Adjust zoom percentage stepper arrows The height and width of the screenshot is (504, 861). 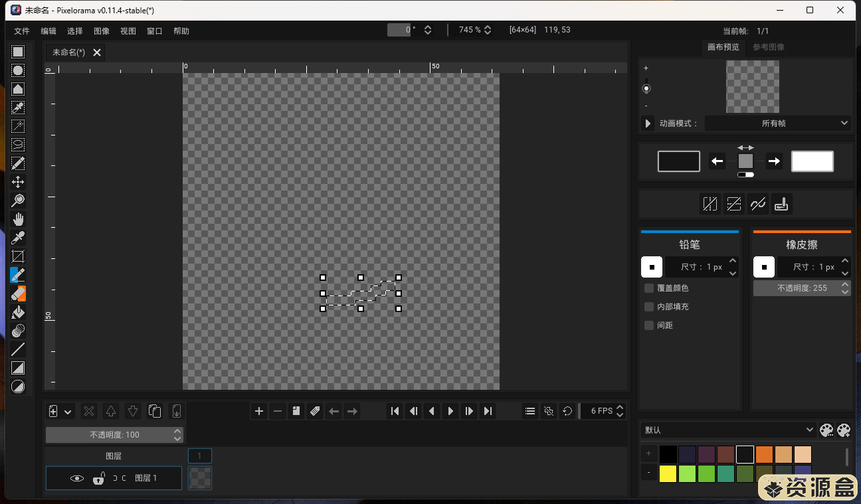488,30
